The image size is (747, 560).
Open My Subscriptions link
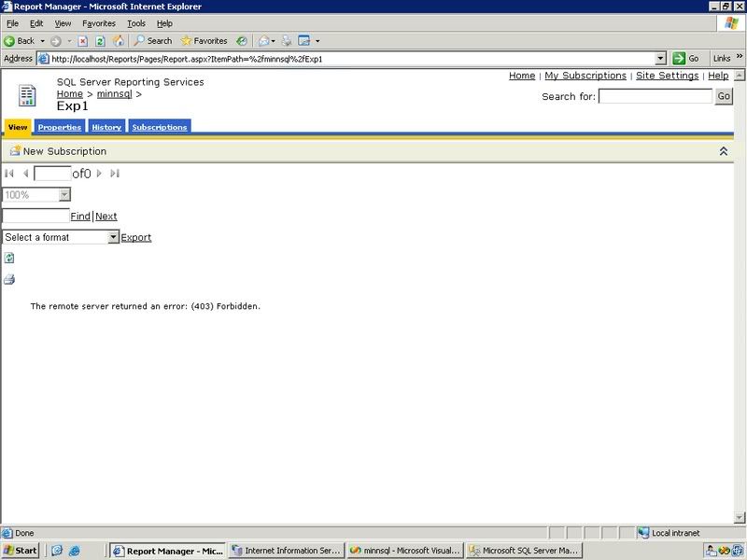pos(585,76)
